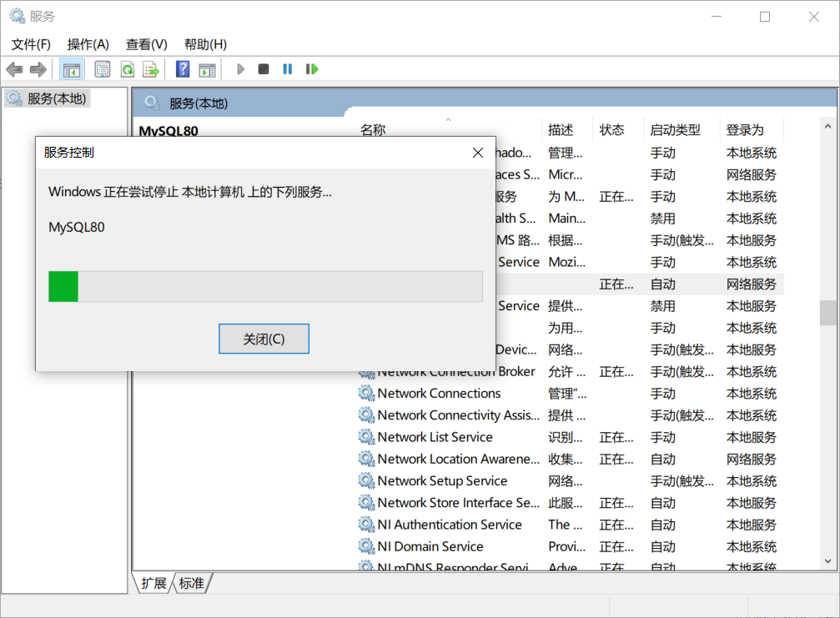Image resolution: width=840 pixels, height=618 pixels.
Task: Select the Network Setup Service name
Action: pyautogui.click(x=442, y=481)
